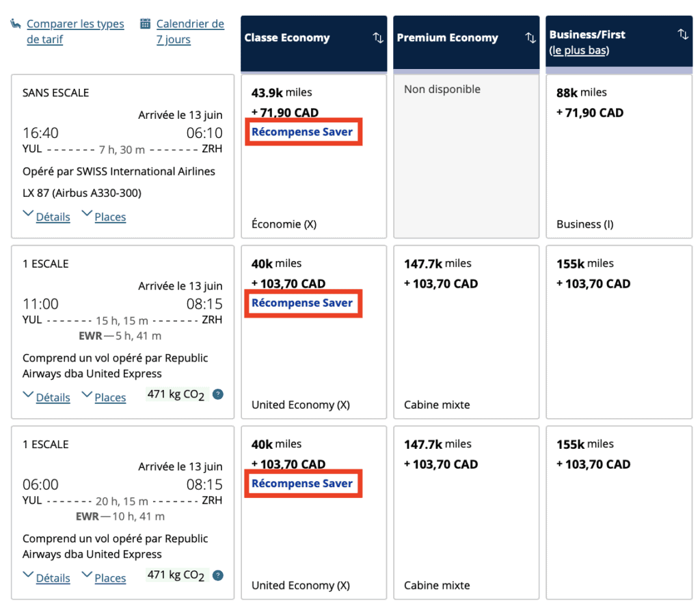Sort by Classe Economy arrows icon

coord(377,38)
